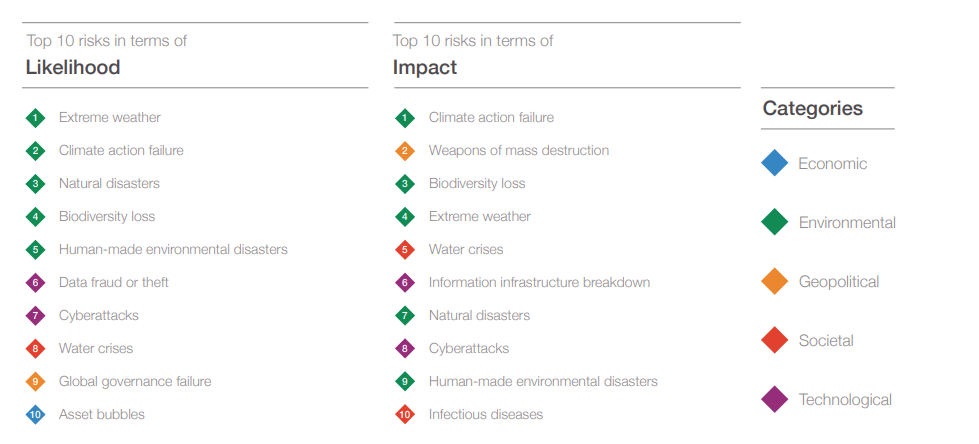The width and height of the screenshot is (979, 444).
Task: Click orange diamond 2 beside Weapons of mass destruction
Action: (x=405, y=151)
